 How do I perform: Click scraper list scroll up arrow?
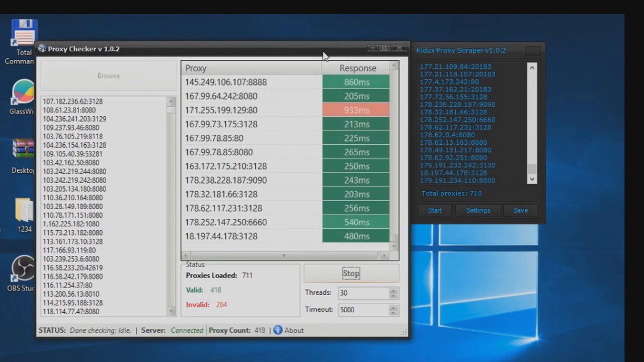coord(532,67)
